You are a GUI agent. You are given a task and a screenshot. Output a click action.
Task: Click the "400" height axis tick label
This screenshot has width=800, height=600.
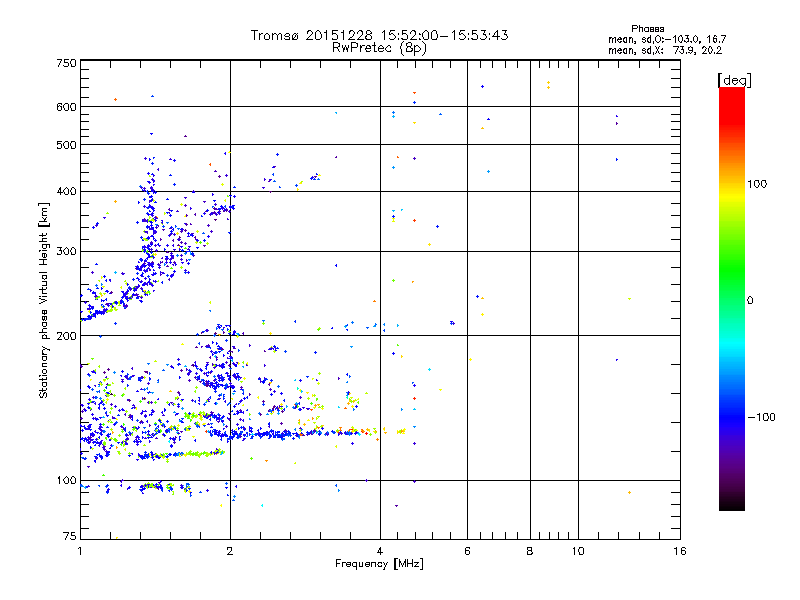[66, 192]
